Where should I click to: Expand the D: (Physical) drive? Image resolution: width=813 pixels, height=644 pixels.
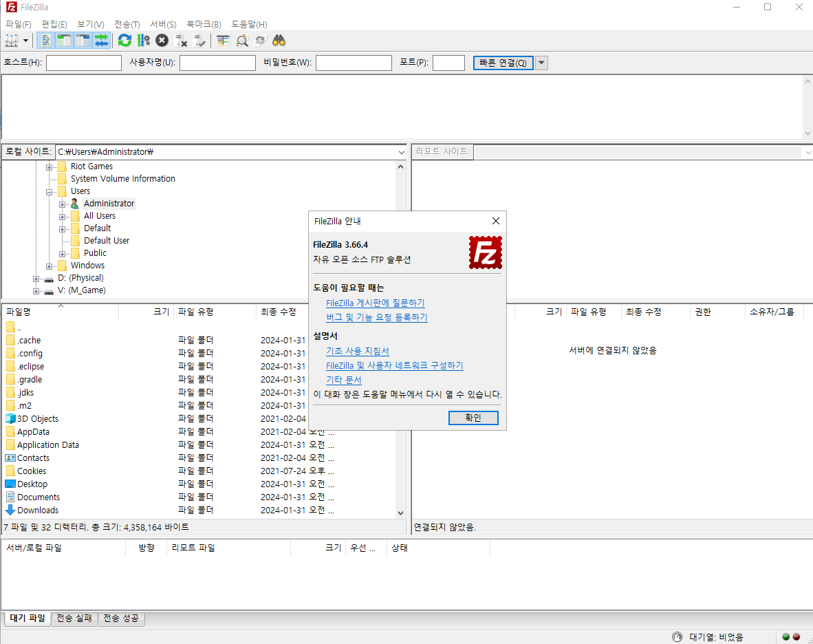click(36, 279)
